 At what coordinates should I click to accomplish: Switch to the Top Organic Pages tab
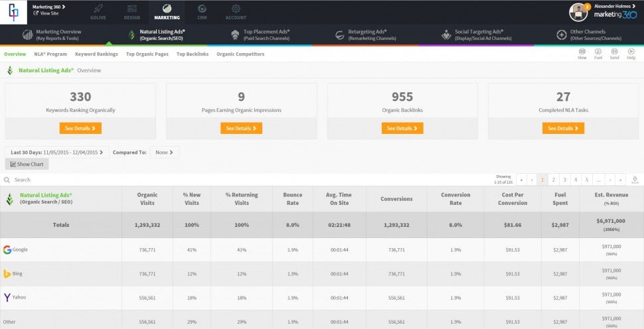(147, 54)
